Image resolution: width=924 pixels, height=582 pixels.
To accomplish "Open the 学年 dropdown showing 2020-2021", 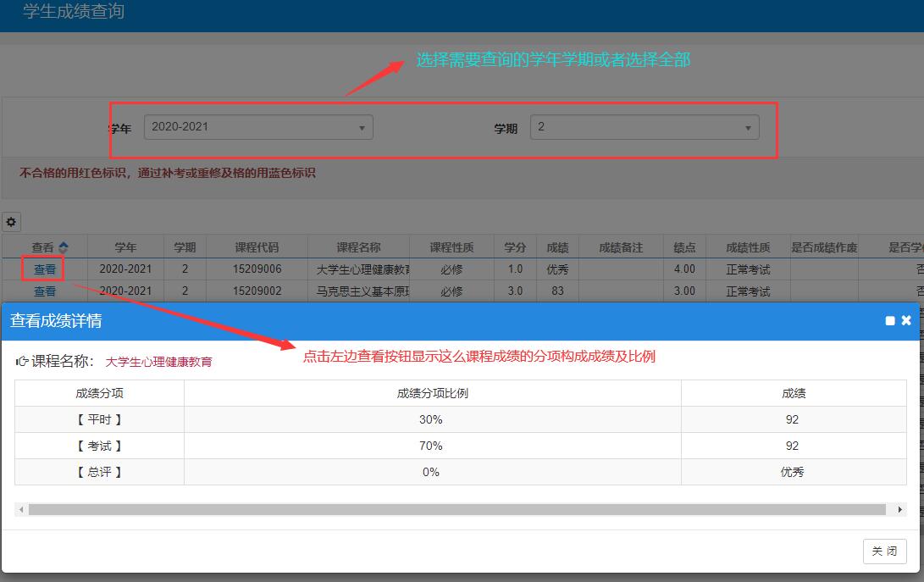I will click(x=258, y=127).
